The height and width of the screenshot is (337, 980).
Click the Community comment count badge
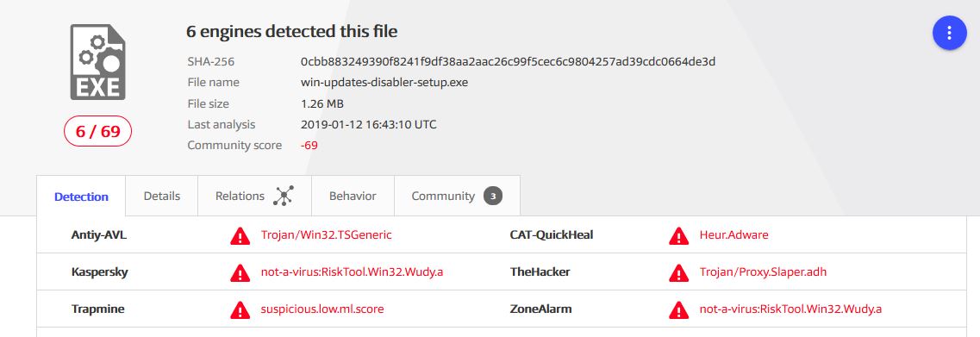[x=492, y=197]
